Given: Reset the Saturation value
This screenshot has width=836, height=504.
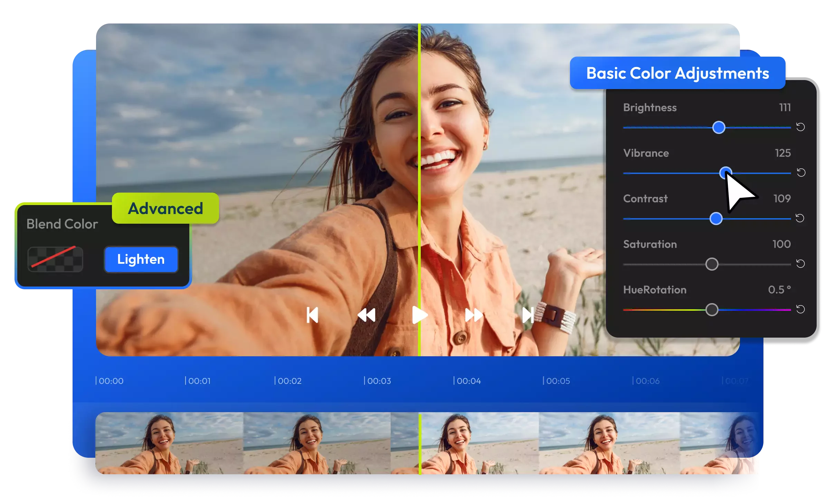Looking at the screenshot, I should [x=800, y=264].
